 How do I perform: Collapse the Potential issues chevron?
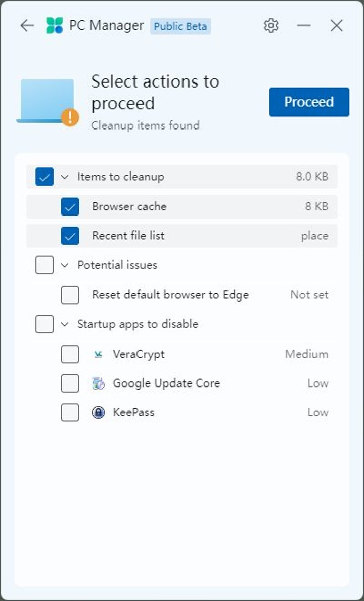click(64, 265)
